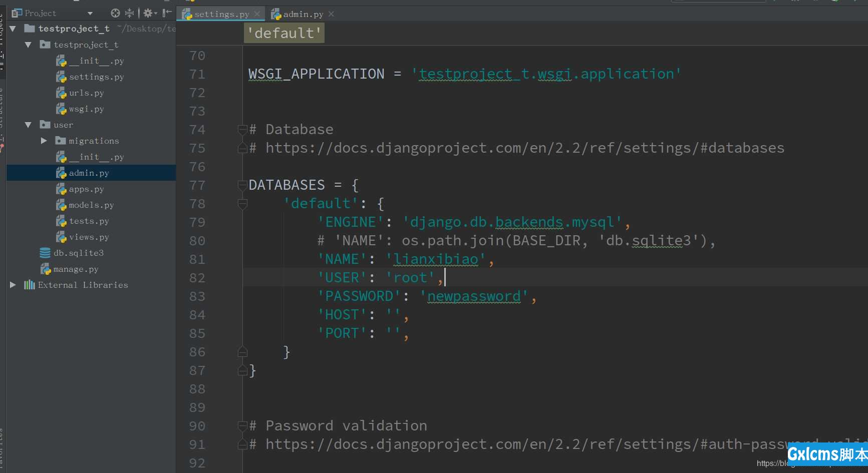Click the manage.py Python file icon
Screen dimensions: 868x473
click(x=46, y=269)
